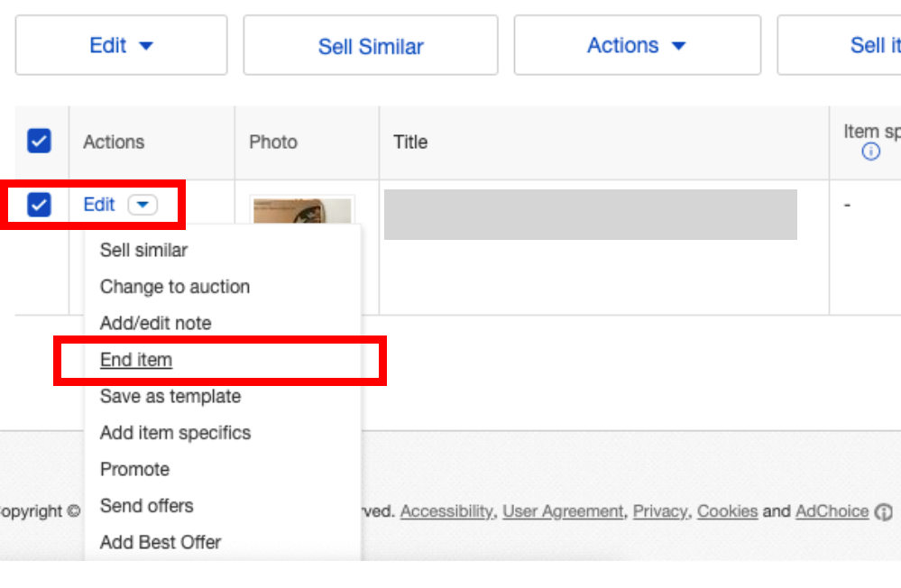Screen dimensions: 901x588
Task: Click the row Edit dropdown arrow
Action: [143, 205]
